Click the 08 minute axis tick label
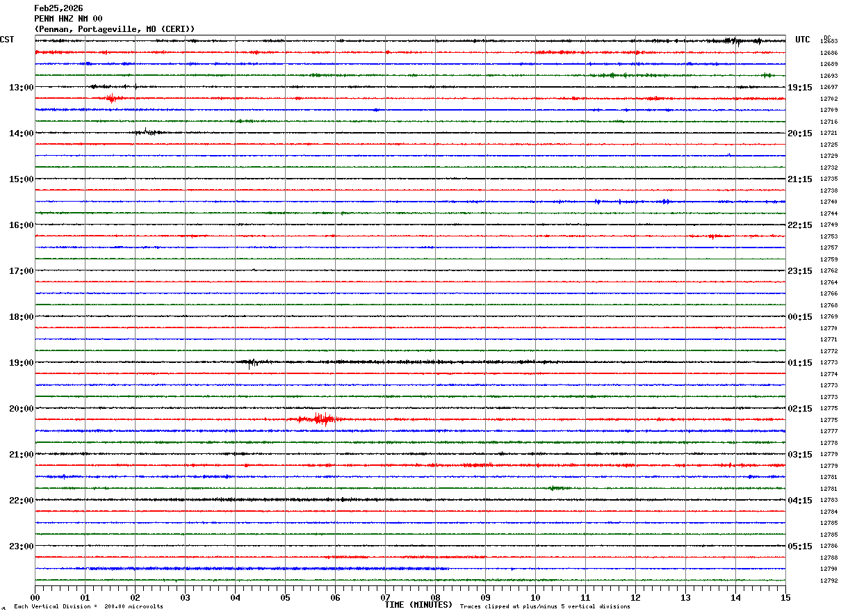Viewport: 841px width, 616px height. point(435,597)
